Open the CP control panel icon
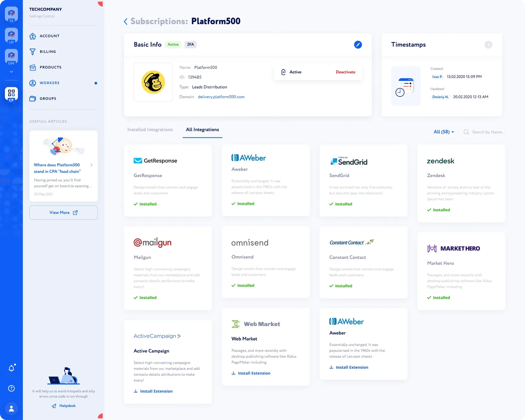Image resolution: width=525 pixels, height=420 pixels. (x=11, y=94)
